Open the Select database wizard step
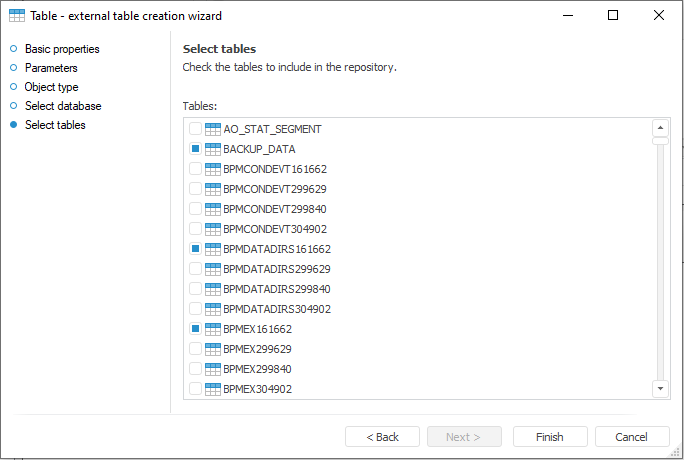 (x=63, y=106)
